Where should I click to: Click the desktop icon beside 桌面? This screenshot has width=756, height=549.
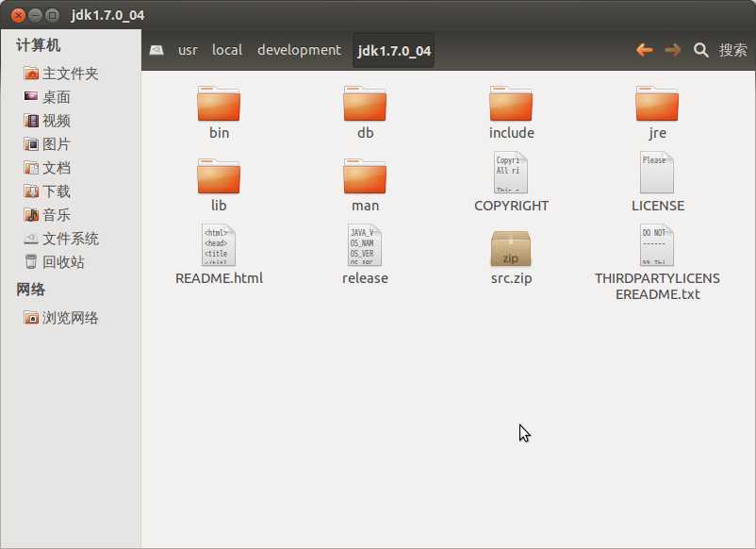point(31,96)
